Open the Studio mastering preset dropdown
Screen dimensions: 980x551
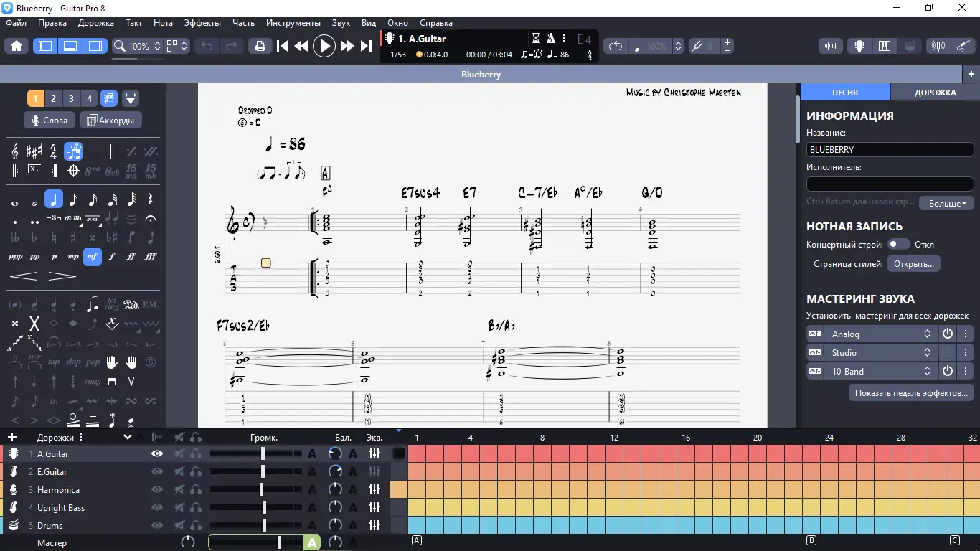click(881, 352)
